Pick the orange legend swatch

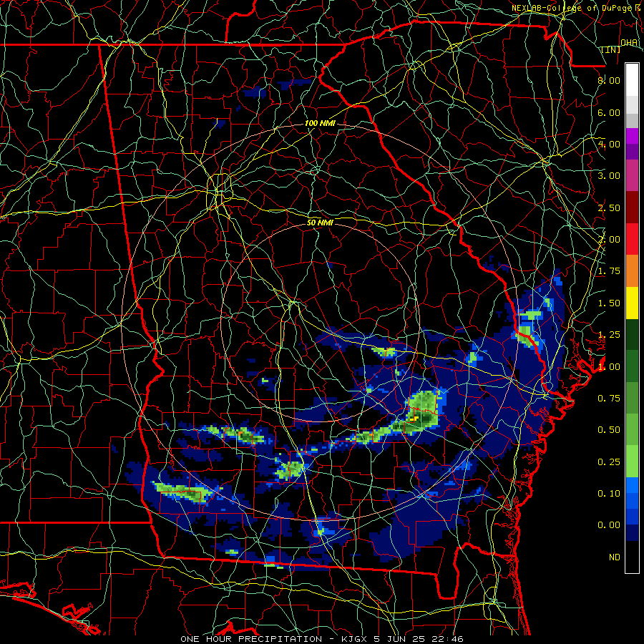point(632,270)
